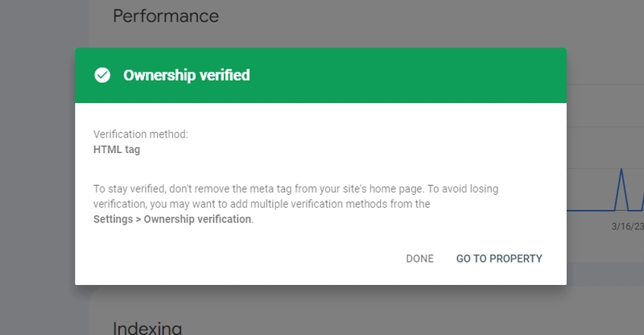Click the white checkmark circle icon
Screen dimensions: 644x335
[102, 75]
